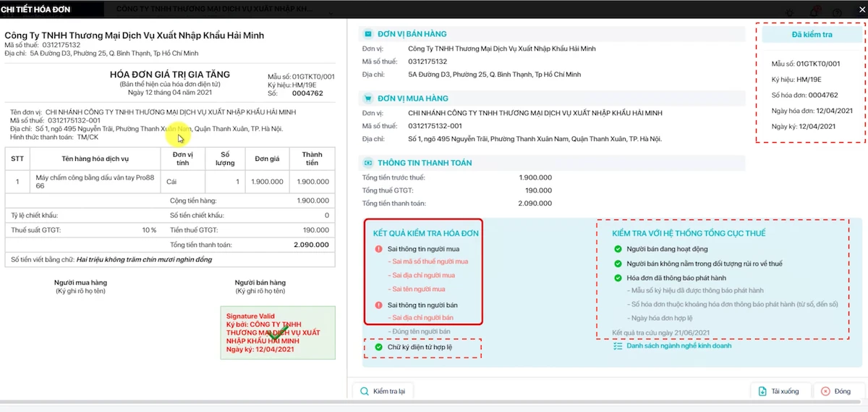Click the green check beside 'Người bán đang hoạt động'
Screen dimensions: 868x412
point(618,249)
